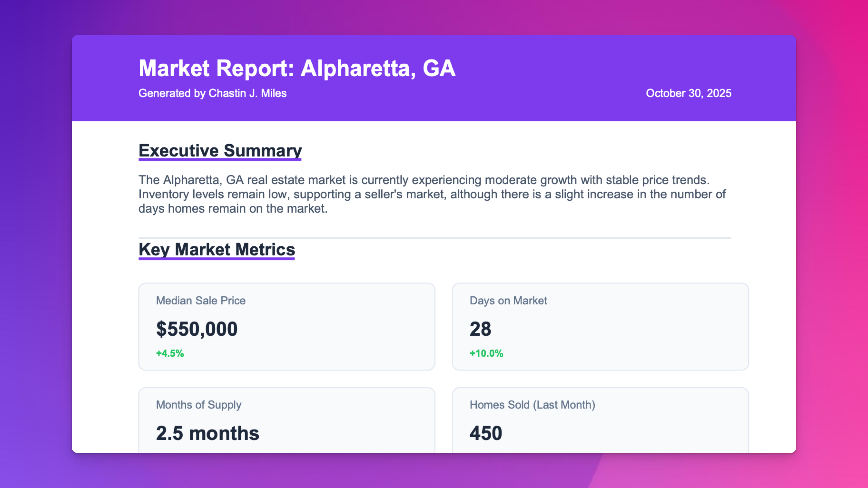
Task: Click the Median Sale Price label
Action: [x=201, y=300]
